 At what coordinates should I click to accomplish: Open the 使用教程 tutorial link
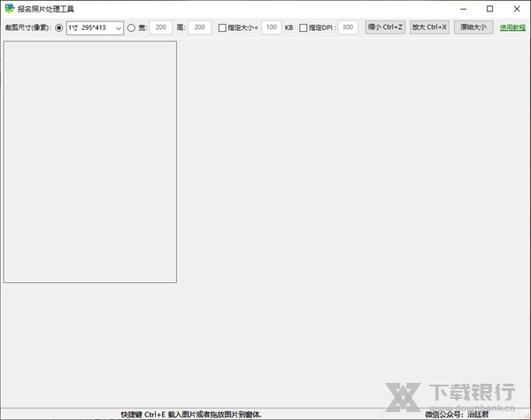point(512,27)
